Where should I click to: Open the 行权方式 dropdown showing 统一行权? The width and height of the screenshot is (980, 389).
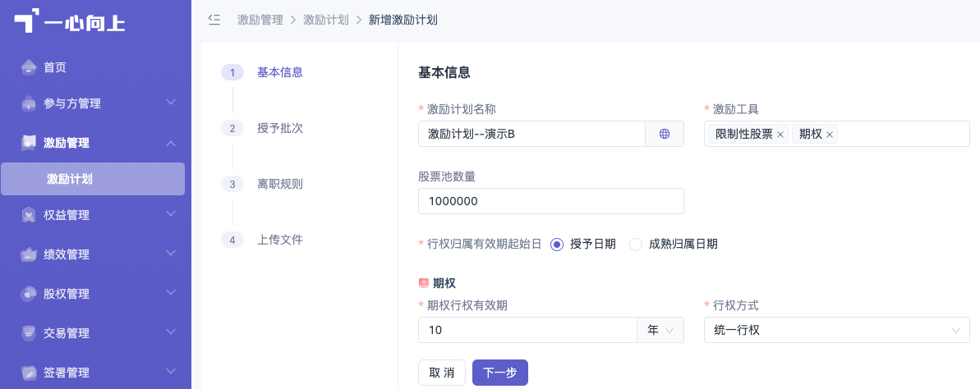tap(837, 330)
